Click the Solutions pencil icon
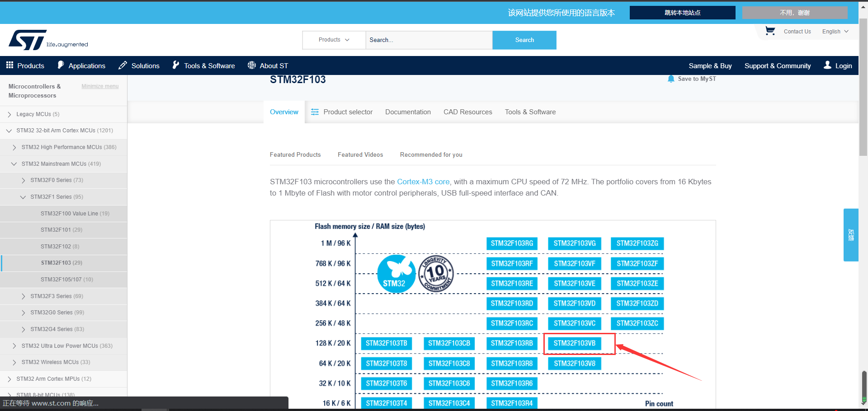 (x=123, y=65)
